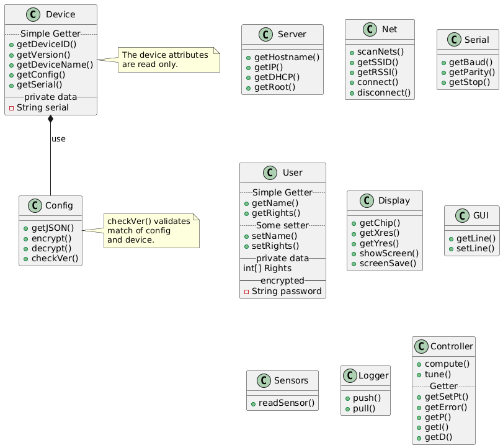Select getStop() in Serial class
503x448 pixels.
[x=470, y=82]
